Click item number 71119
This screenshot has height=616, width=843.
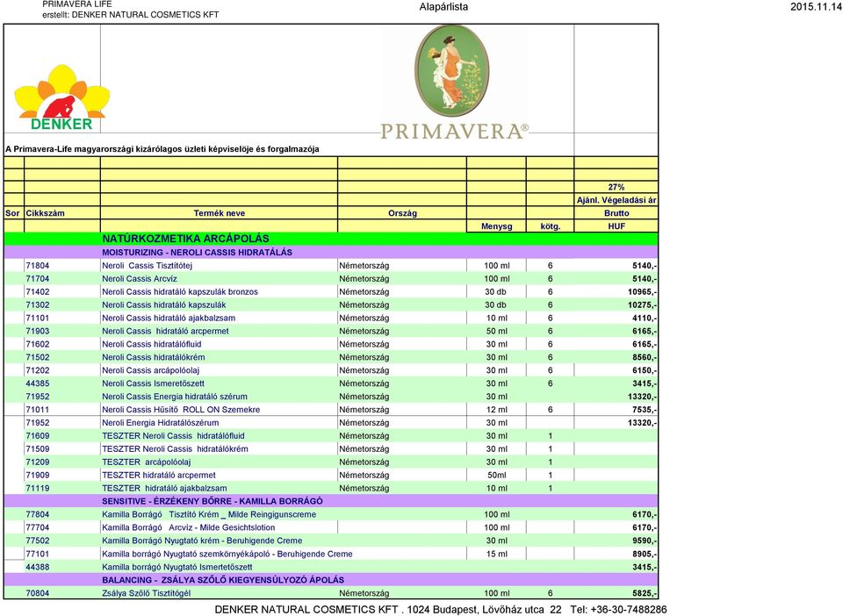38,488
